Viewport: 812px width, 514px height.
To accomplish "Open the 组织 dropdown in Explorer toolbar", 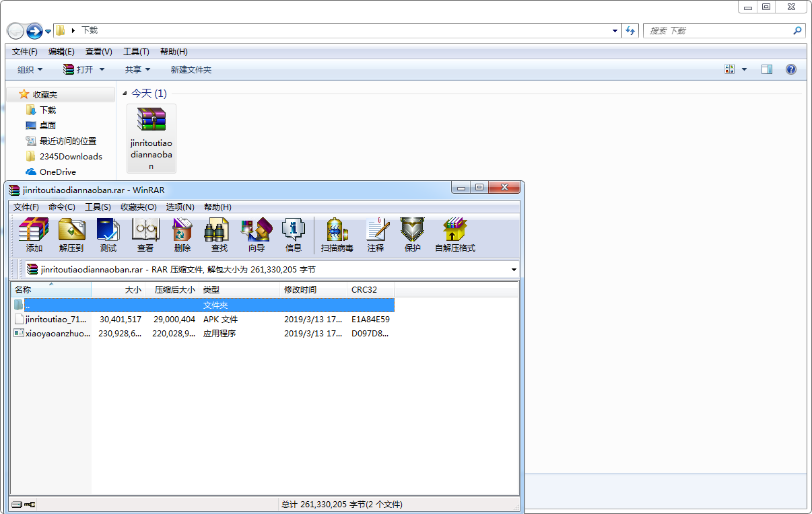I will tap(30, 69).
